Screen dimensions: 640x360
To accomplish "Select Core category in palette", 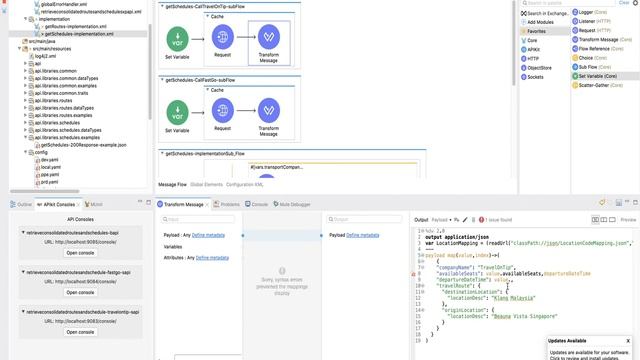I will click(529, 40).
